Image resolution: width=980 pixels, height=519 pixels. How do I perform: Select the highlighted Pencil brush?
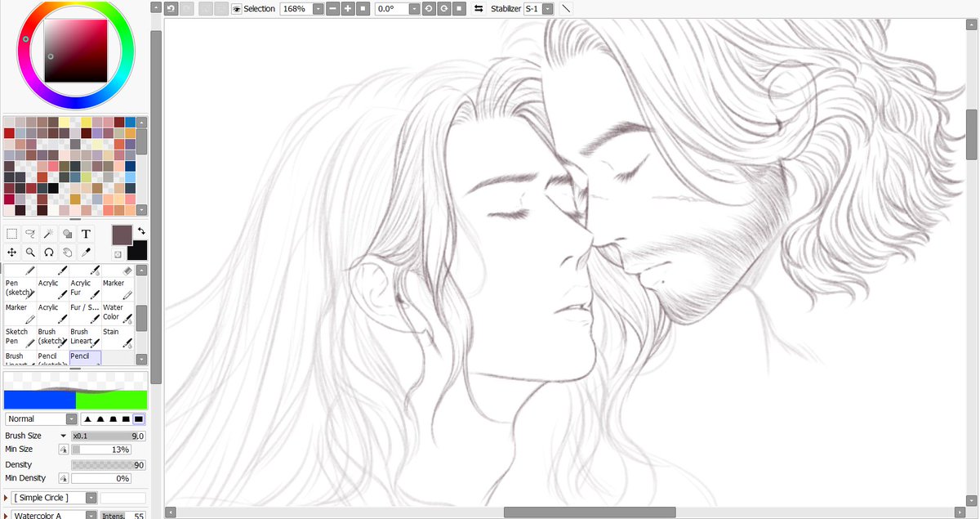[x=84, y=357]
